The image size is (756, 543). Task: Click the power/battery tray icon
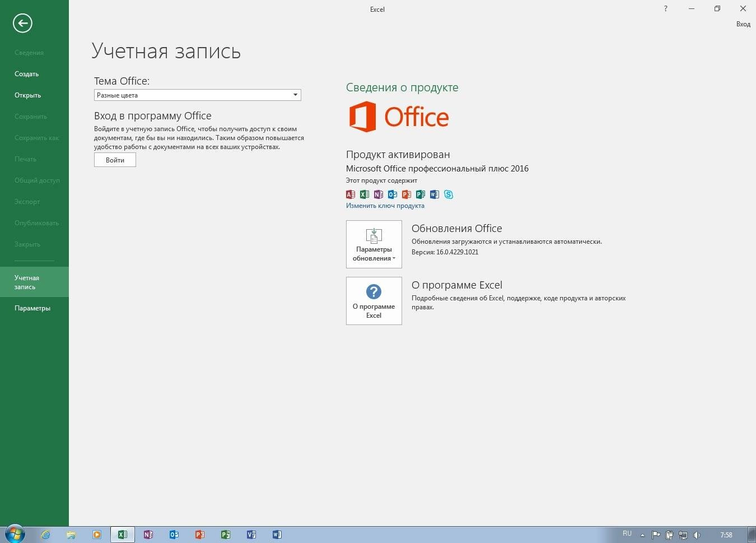coord(669,535)
